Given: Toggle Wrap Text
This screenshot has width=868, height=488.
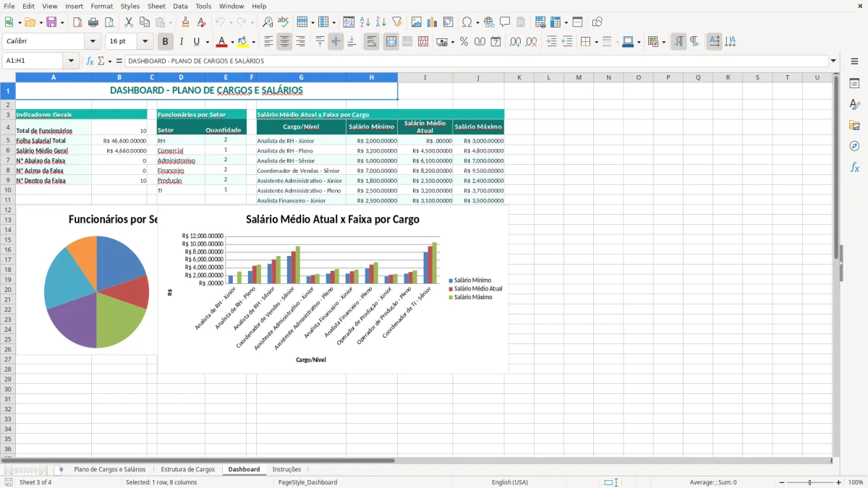Looking at the screenshot, I should (371, 42).
